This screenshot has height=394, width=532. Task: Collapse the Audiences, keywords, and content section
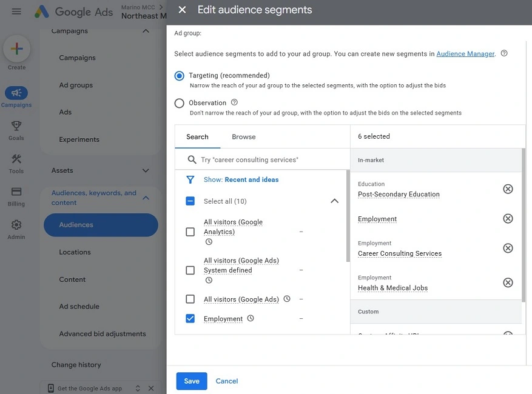point(146,198)
